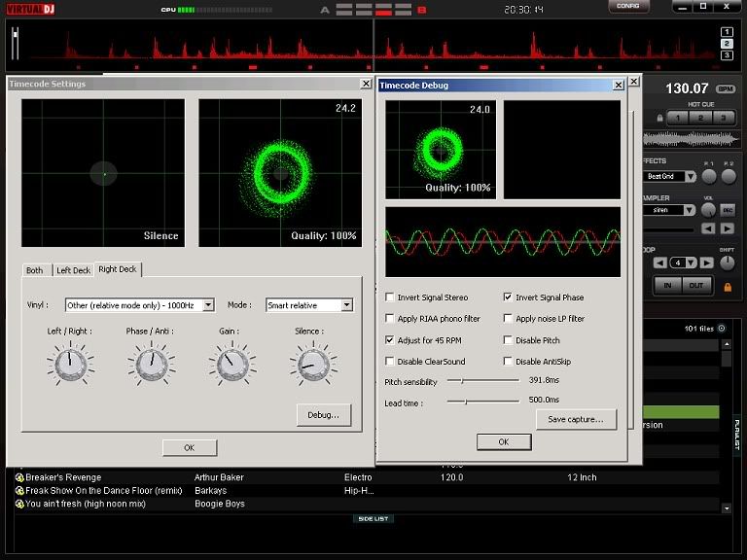The image size is (747, 560).
Task: Click sampler play arrow button
Action: pyautogui.click(x=727, y=229)
